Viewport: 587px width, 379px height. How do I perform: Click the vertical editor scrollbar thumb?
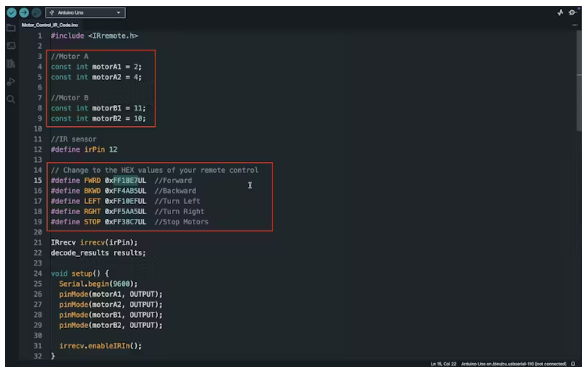579,82
